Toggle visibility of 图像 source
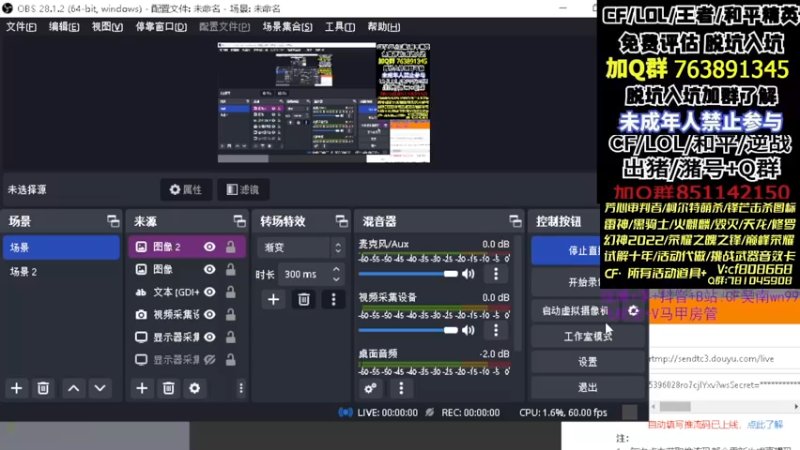Image resolution: width=800 pixels, height=450 pixels. (x=210, y=269)
